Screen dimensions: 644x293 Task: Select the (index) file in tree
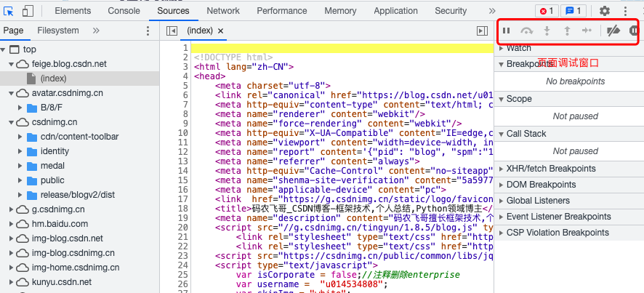coord(79,78)
